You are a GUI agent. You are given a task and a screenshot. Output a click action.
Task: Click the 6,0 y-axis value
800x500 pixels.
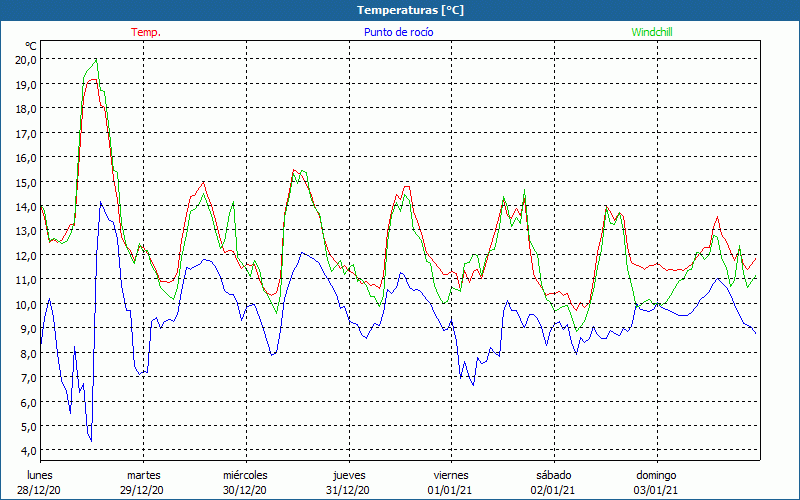[28, 402]
